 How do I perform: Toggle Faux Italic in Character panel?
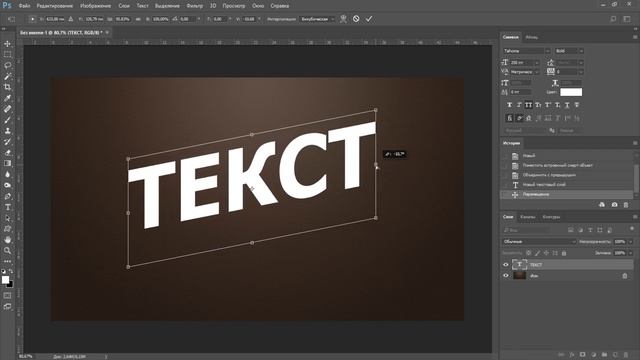(519, 105)
